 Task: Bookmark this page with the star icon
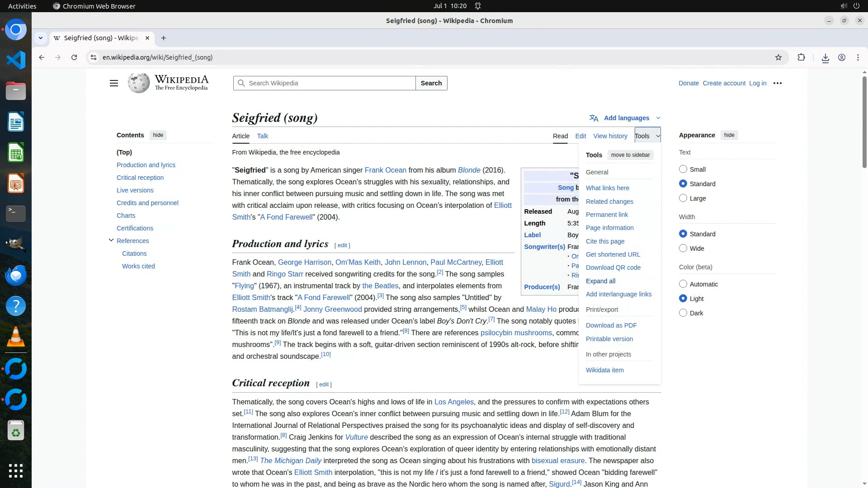[778, 57]
